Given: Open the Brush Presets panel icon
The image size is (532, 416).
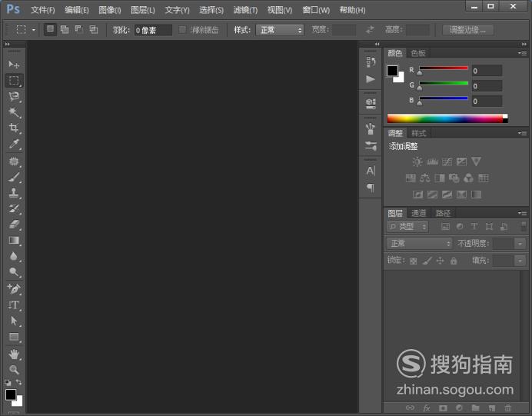Looking at the screenshot, I should tap(371, 146).
